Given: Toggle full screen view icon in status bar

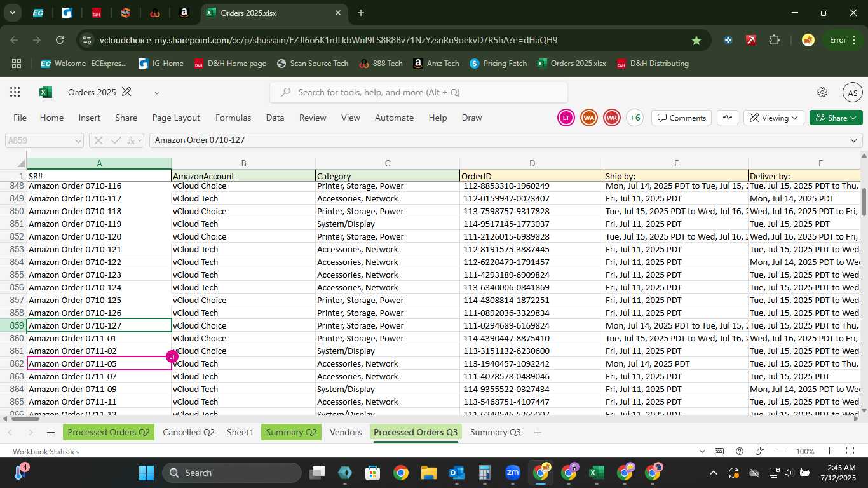Looking at the screenshot, I should point(850,451).
